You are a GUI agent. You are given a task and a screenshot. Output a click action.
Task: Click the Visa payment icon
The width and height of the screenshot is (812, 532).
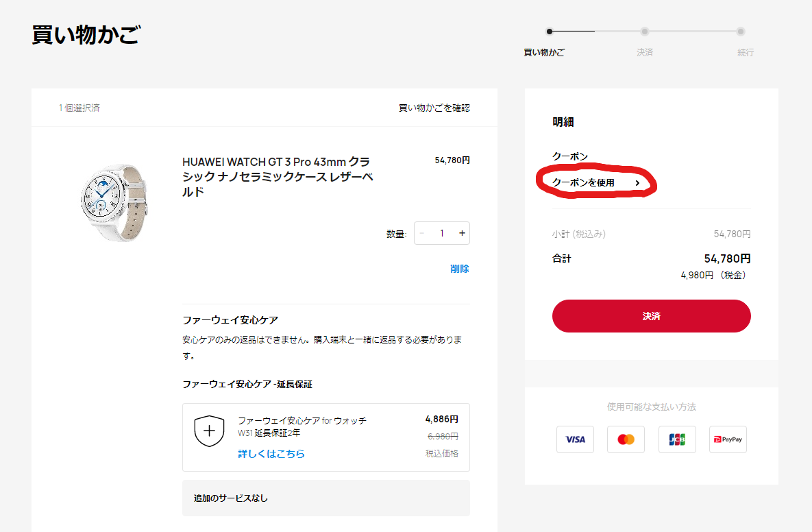(575, 439)
